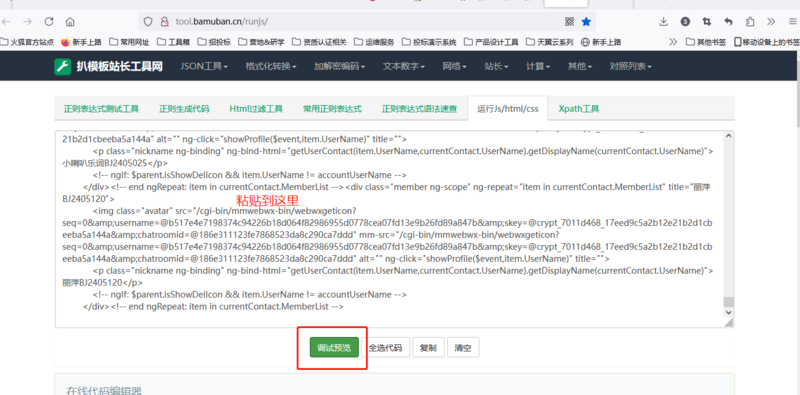Open the downloads arrow icon

663,21
